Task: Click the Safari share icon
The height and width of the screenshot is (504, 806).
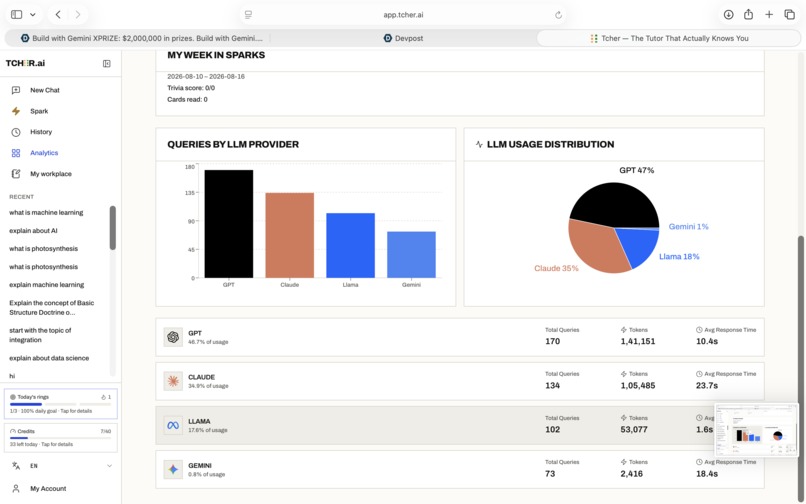Action: click(x=748, y=14)
